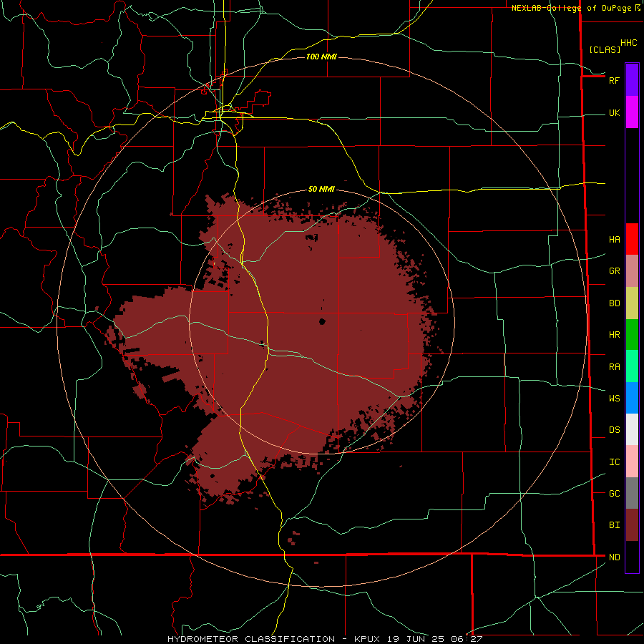
Task: Click the HA legend label
Action: click(x=614, y=240)
